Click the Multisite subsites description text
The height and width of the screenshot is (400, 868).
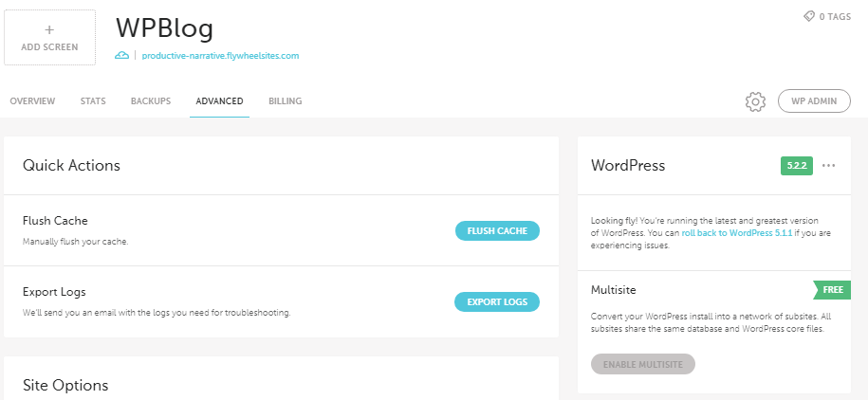tap(711, 322)
